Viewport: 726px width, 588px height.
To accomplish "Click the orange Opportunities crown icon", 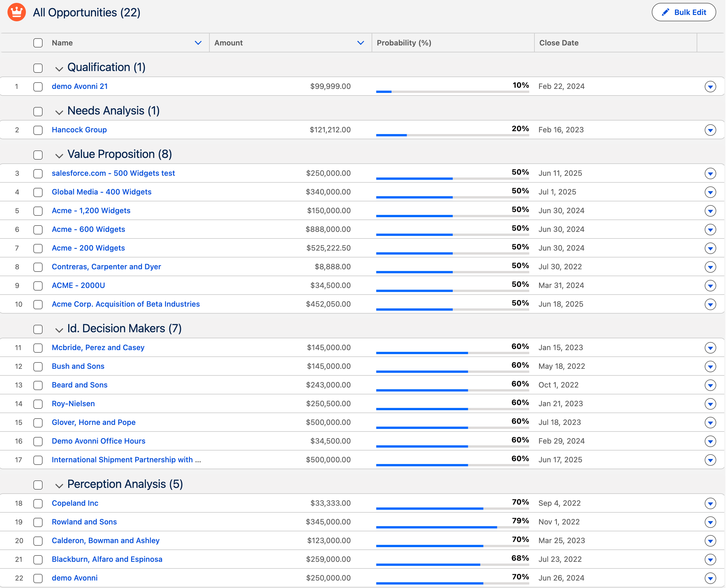I will click(x=17, y=12).
